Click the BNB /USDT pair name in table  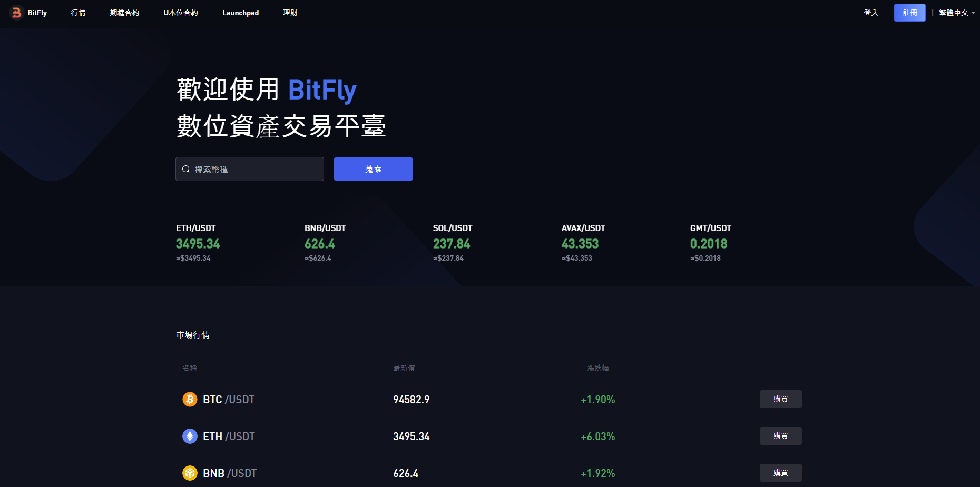point(230,473)
